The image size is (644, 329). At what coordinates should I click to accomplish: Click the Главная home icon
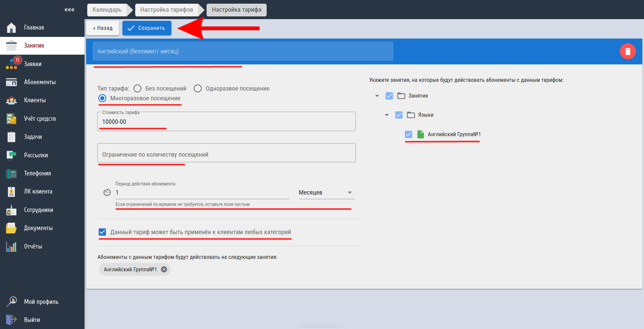(x=11, y=28)
